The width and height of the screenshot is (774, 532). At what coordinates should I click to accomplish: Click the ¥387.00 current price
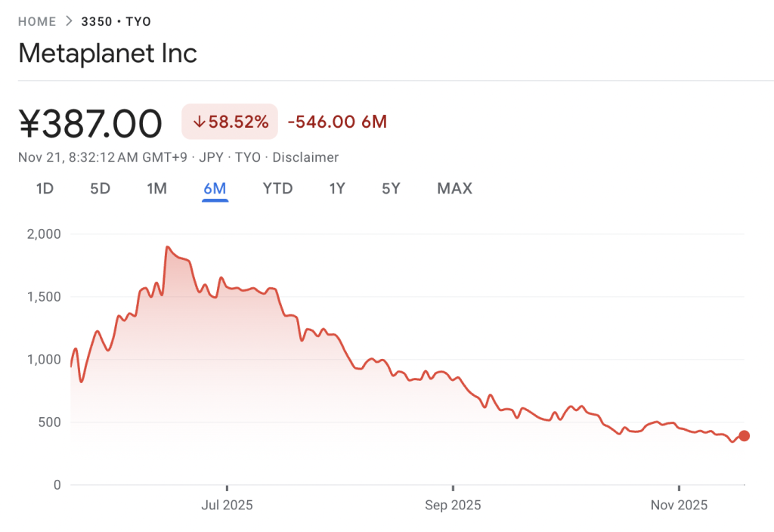90,123
